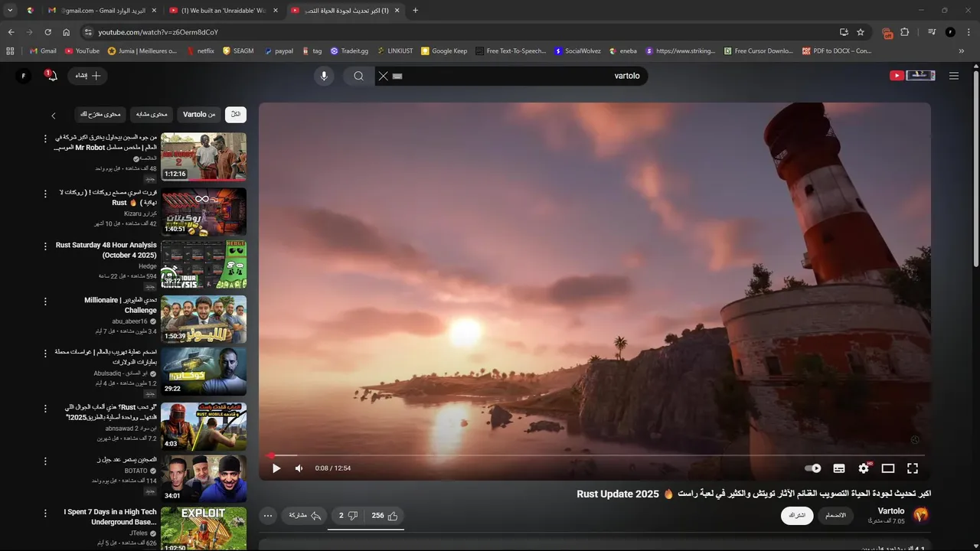Open the Rust Saturday 48 Hour Analysis thumbnail
Viewport: 980px width, 551px height.
click(204, 264)
